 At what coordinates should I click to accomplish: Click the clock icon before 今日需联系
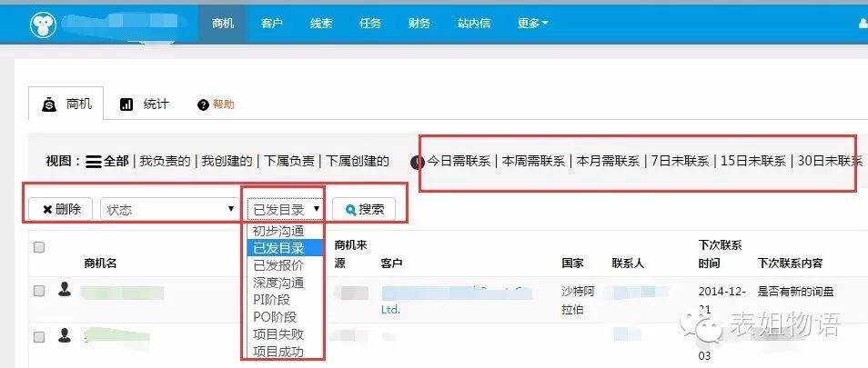417,162
